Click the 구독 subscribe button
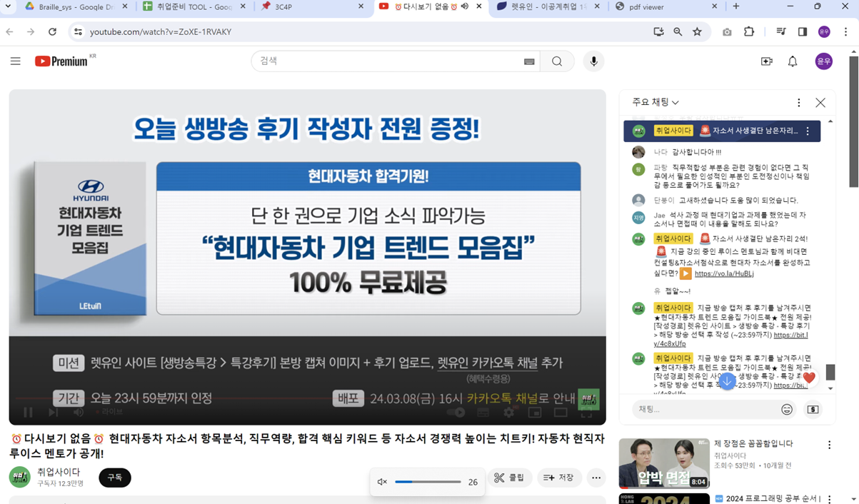 coord(114,478)
